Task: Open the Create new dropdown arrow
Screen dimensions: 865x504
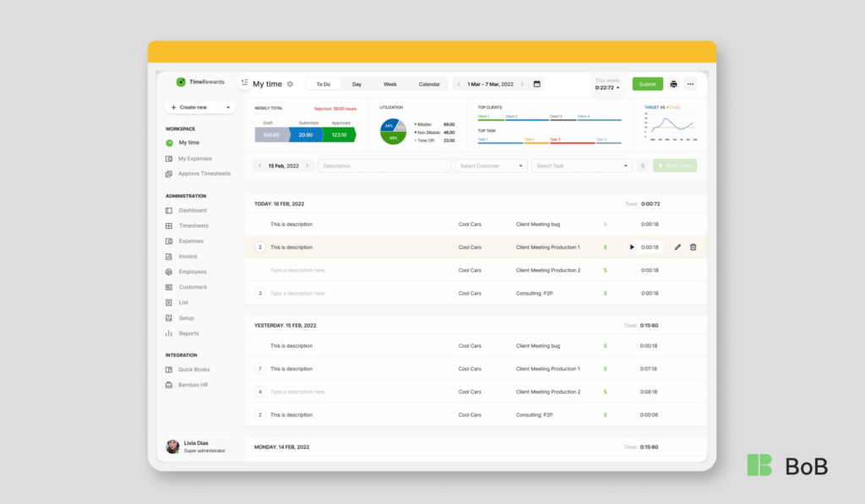Action: tap(228, 107)
